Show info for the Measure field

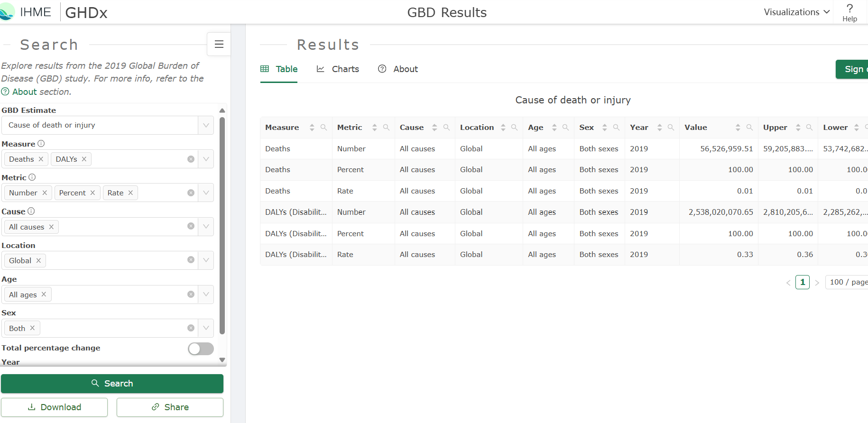pos(41,143)
